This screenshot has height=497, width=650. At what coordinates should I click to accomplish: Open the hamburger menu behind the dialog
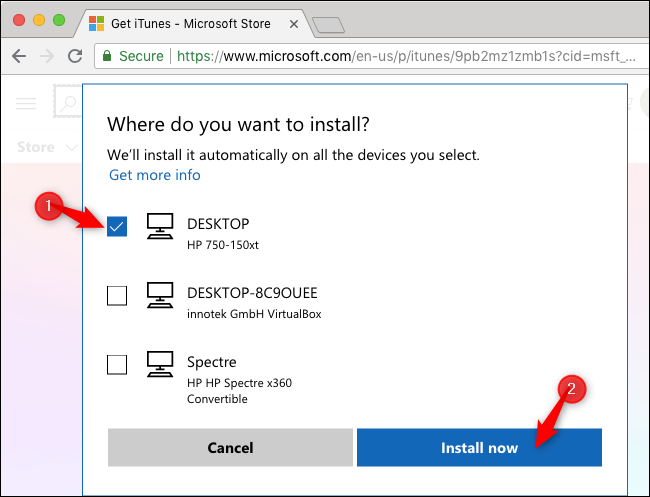coord(26,103)
